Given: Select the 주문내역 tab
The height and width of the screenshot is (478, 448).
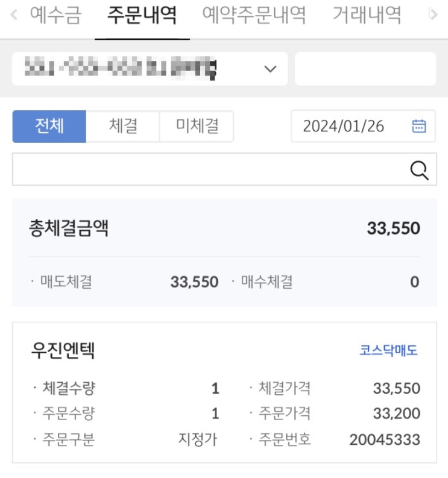Looking at the screenshot, I should (x=142, y=14).
